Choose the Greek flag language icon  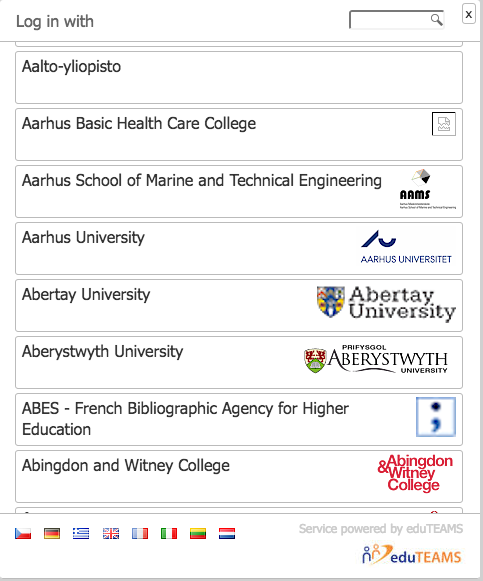[x=81, y=534]
